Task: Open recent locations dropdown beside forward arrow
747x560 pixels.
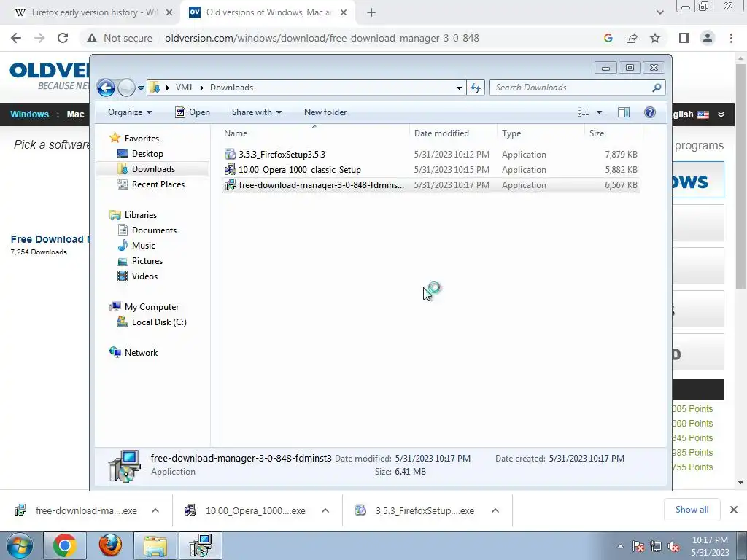Action: (141, 88)
